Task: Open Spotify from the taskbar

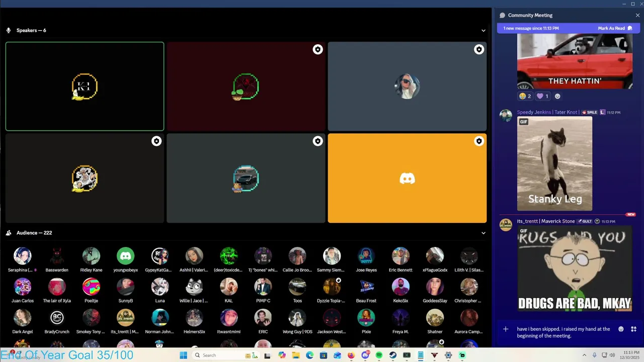Action: click(x=379, y=355)
